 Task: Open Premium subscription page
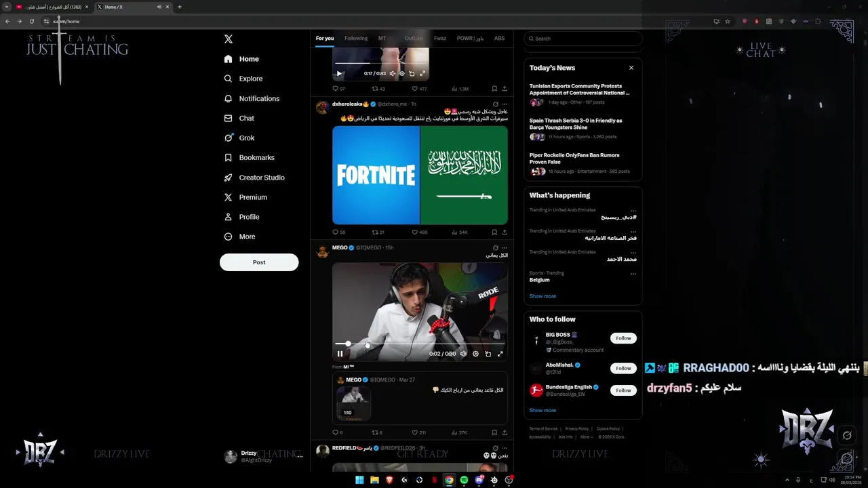[245, 197]
